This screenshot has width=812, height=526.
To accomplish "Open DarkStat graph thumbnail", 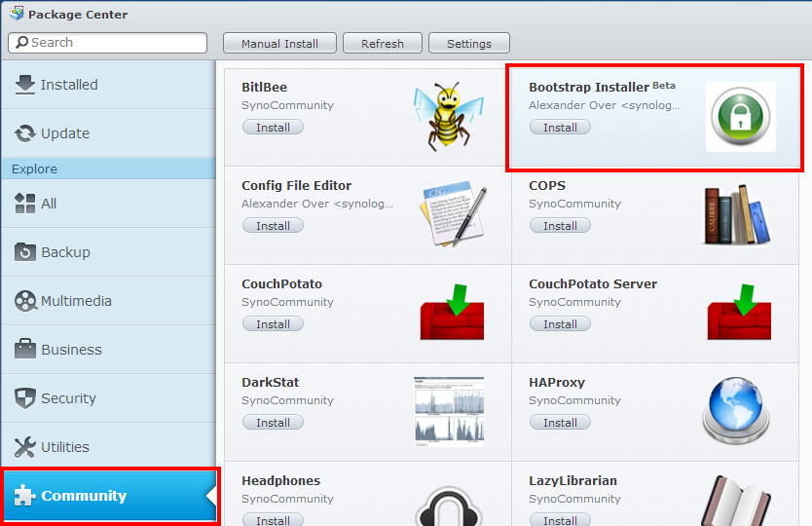I will [449, 411].
